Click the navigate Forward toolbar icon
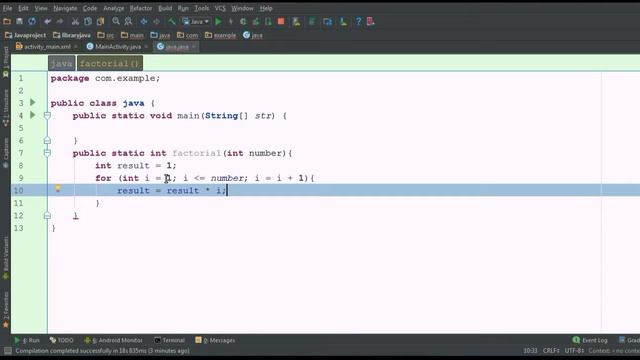 point(156,22)
